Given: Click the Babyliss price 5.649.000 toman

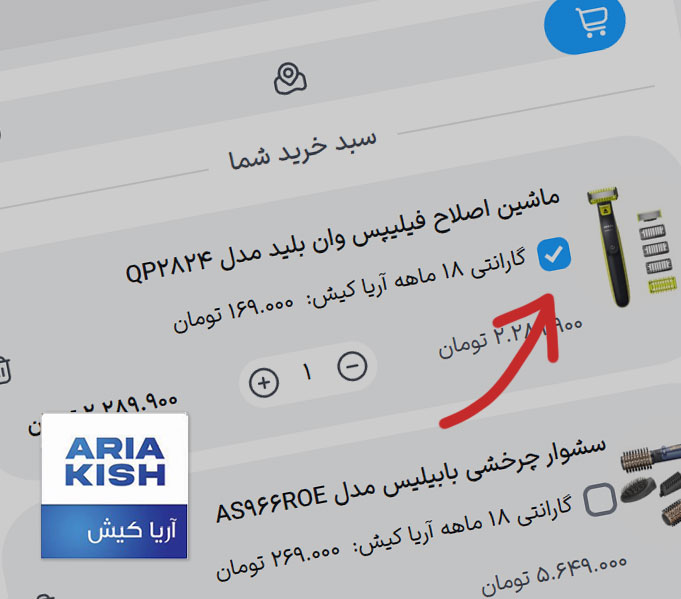Looking at the screenshot, I should pyautogui.click(x=554, y=575).
